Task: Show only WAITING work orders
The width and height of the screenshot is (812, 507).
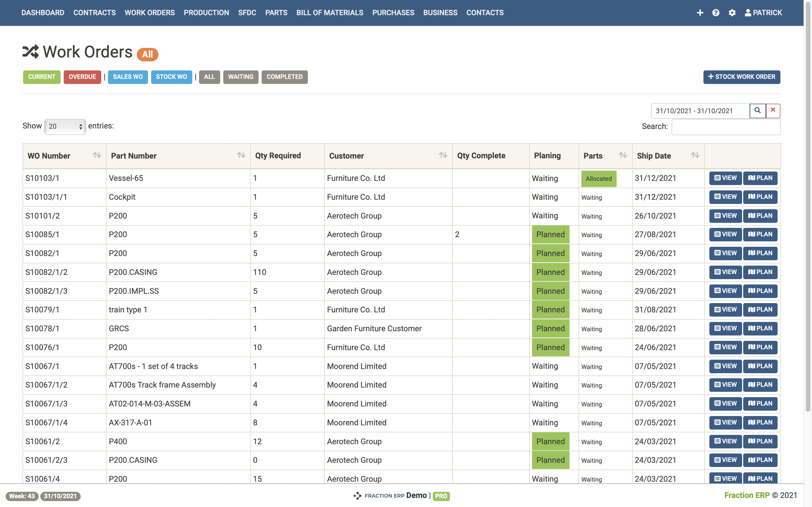Action: pos(240,77)
